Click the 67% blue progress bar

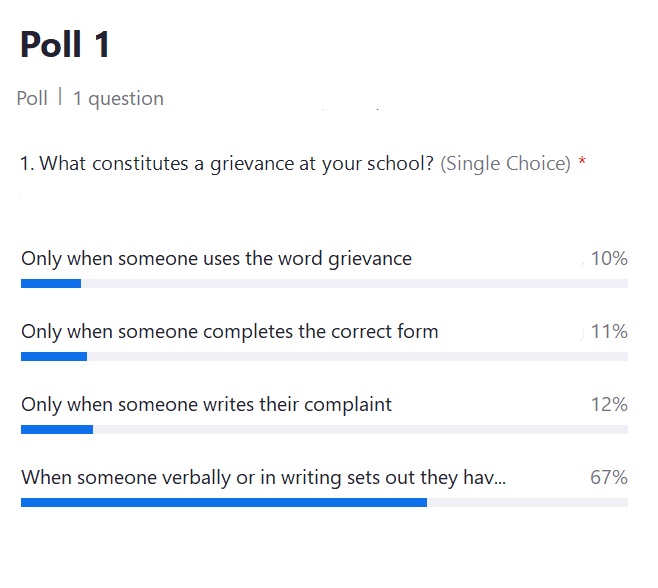click(x=224, y=503)
